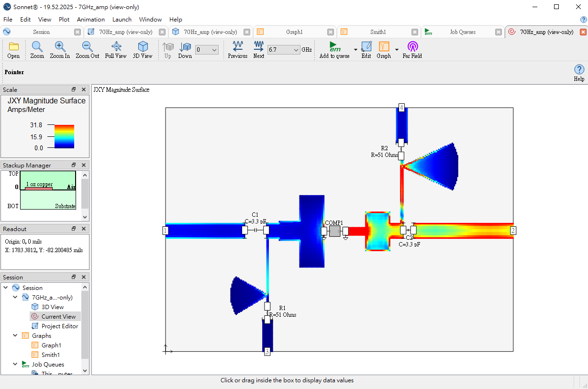Click the Session panel scrollbar
The height and width of the screenshot is (389, 588).
point(85,328)
